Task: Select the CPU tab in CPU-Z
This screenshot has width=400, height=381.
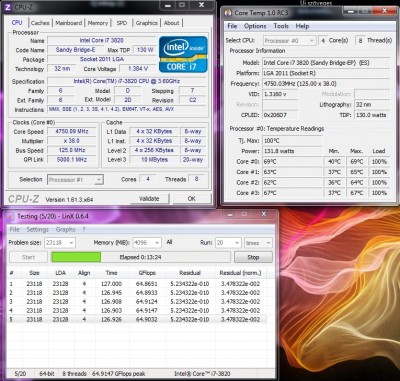Action: tap(17, 23)
